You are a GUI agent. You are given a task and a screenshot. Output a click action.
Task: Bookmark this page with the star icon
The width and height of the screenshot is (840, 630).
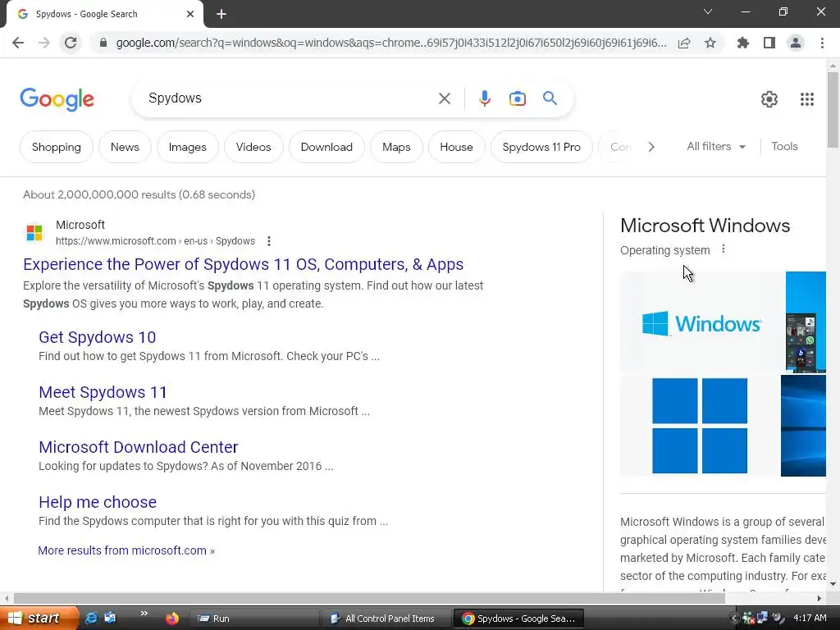tap(710, 43)
